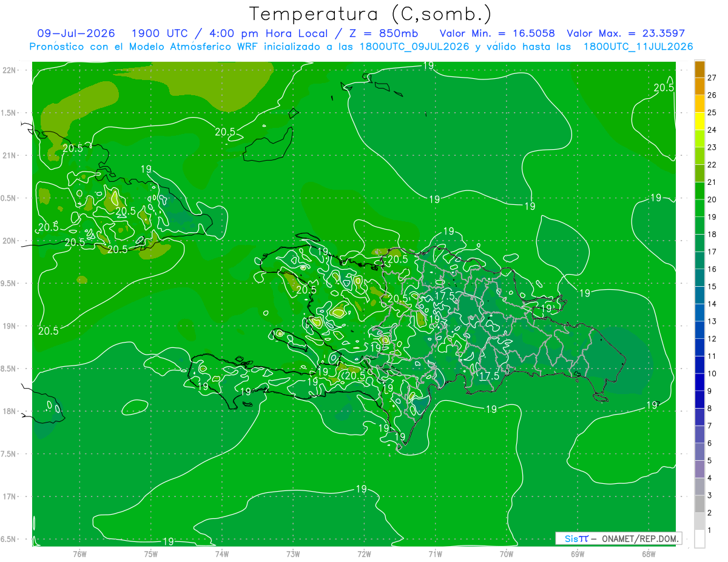Click the "68W" longitude axis label
This screenshot has height=562, width=728.
point(649,554)
